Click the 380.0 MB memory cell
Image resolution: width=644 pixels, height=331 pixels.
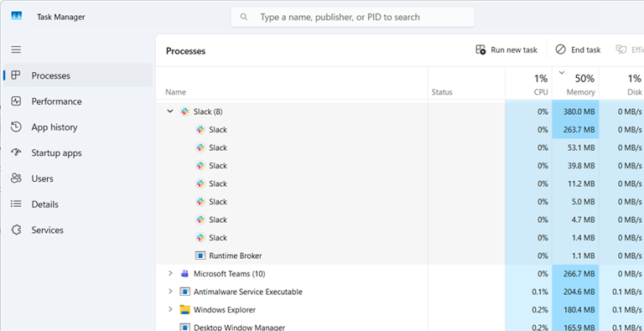click(x=575, y=111)
